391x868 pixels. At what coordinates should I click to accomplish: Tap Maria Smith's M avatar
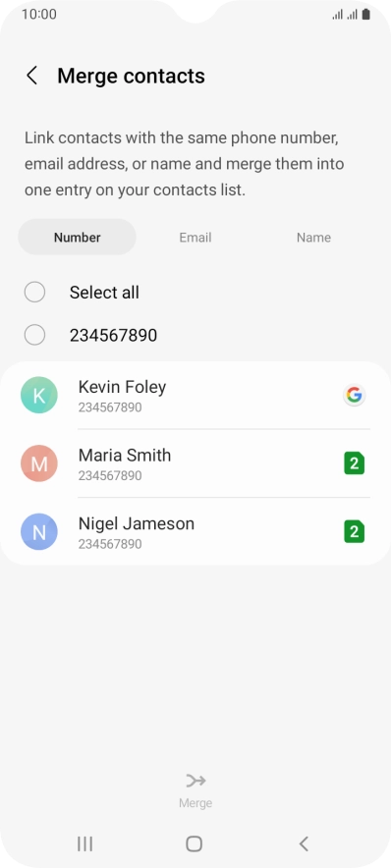point(38,463)
